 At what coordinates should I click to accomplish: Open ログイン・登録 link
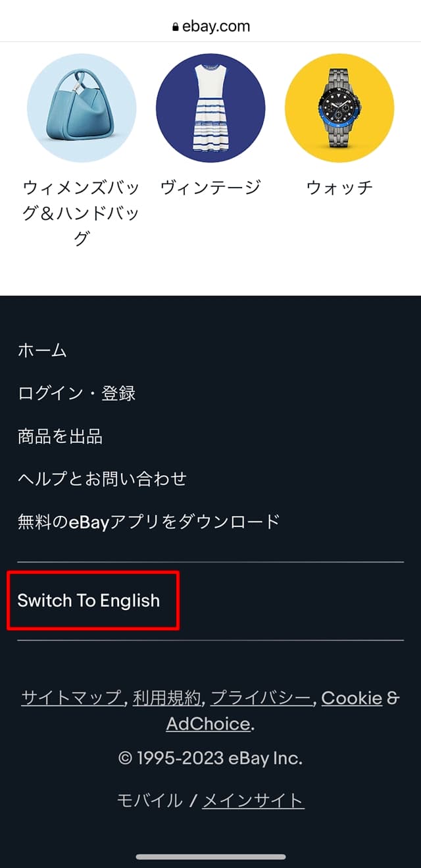[x=77, y=394]
